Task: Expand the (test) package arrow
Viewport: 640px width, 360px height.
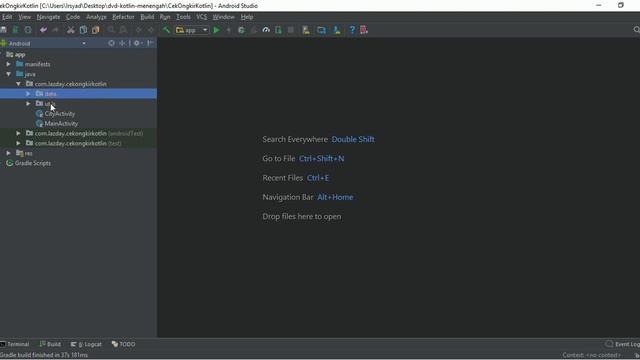Action: pyautogui.click(x=18, y=143)
